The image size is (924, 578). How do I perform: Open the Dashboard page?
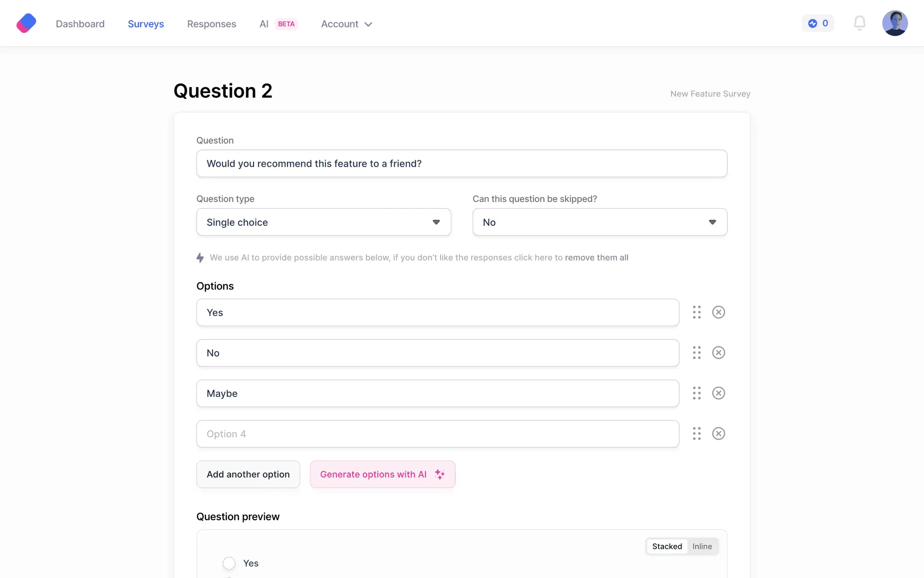tap(80, 24)
